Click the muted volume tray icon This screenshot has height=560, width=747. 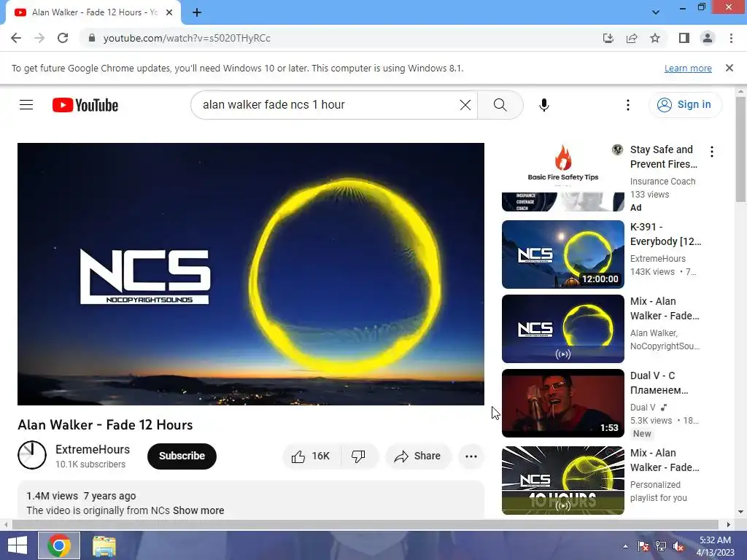coord(678,546)
